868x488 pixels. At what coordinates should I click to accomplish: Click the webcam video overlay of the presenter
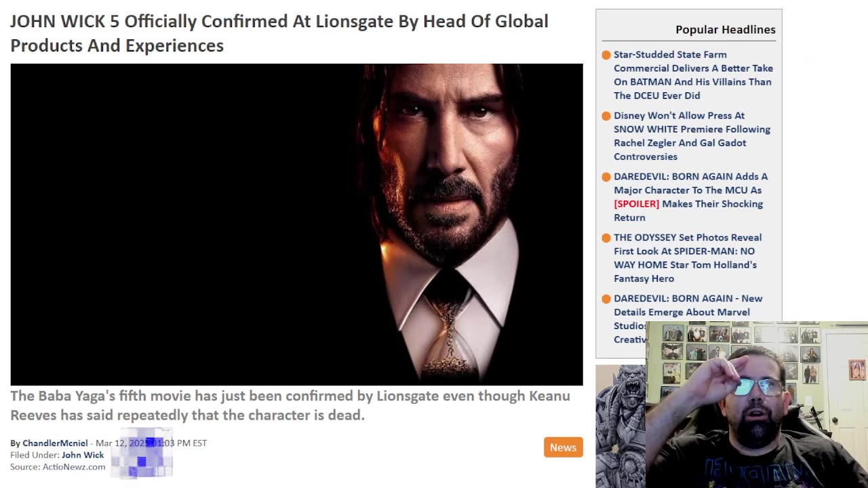757,405
